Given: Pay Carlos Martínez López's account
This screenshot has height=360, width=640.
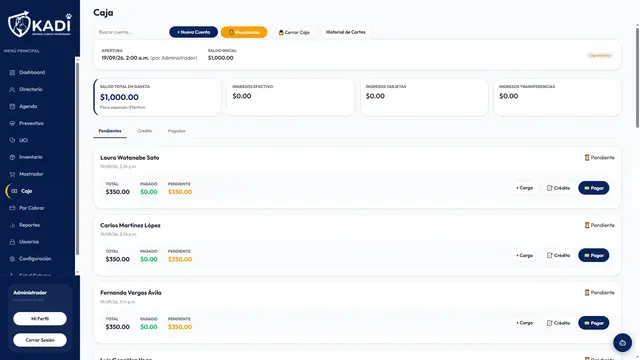Looking at the screenshot, I should pos(593,256).
